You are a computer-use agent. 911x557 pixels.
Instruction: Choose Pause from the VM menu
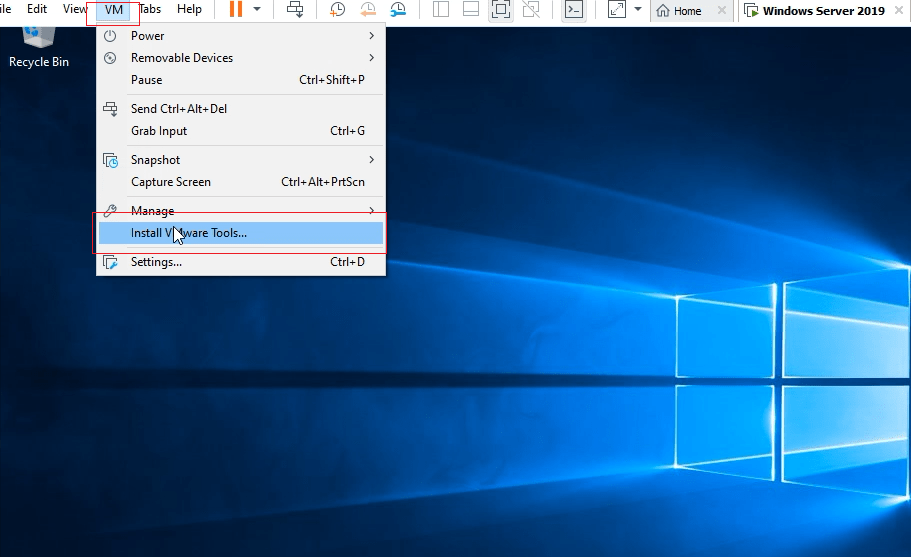point(241,80)
